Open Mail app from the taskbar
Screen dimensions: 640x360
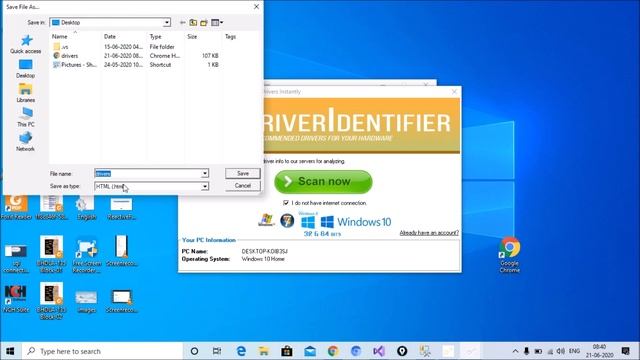tap(310, 351)
